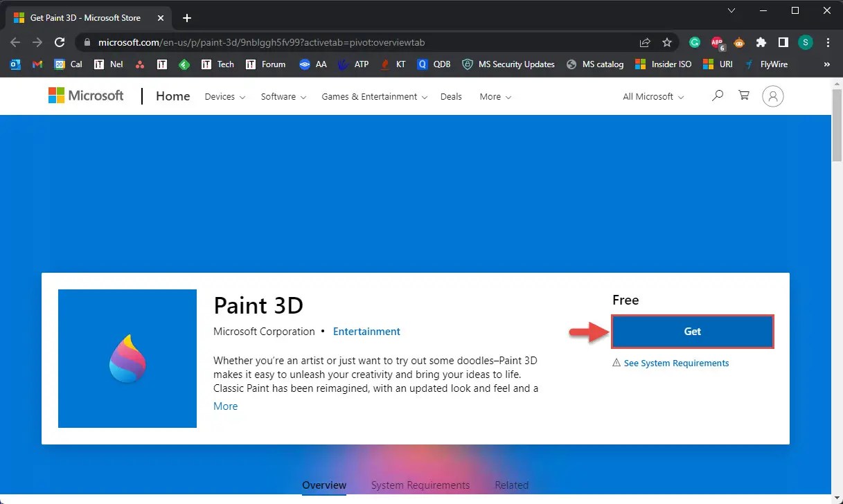This screenshot has width=843, height=504.
Task: Click the Get button for Paint 3D
Action: pyautogui.click(x=692, y=332)
